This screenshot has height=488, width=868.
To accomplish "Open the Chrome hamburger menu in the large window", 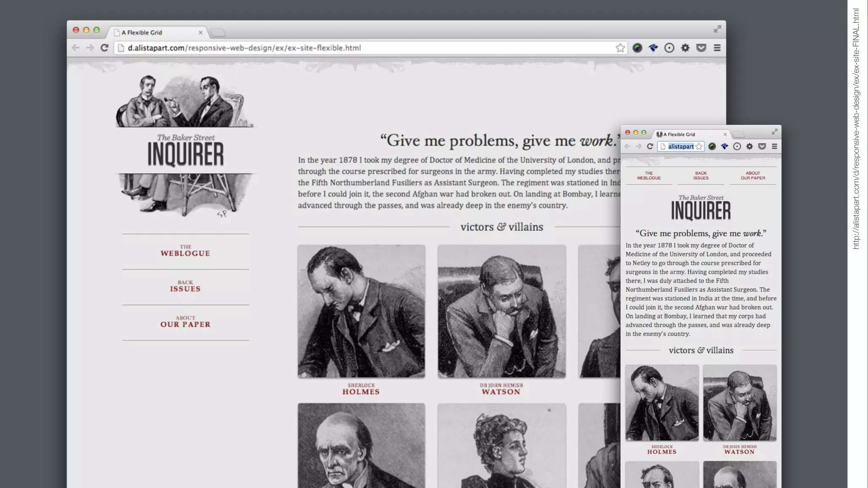I will click(x=717, y=48).
